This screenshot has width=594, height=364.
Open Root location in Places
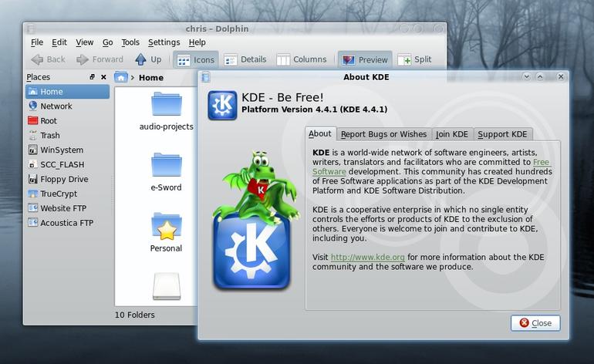pyautogui.click(x=67, y=121)
